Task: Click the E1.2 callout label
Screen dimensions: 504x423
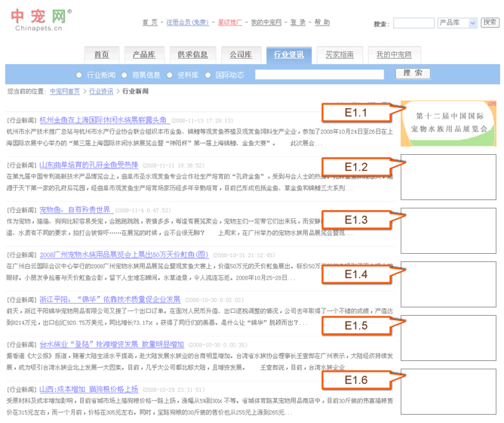Action: pyautogui.click(x=355, y=167)
